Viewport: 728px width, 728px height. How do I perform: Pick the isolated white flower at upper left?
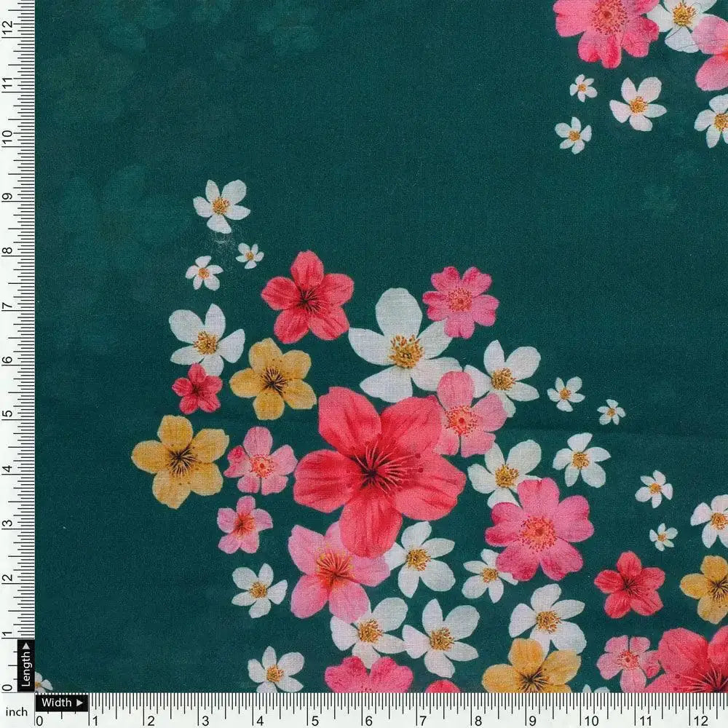tap(221, 205)
